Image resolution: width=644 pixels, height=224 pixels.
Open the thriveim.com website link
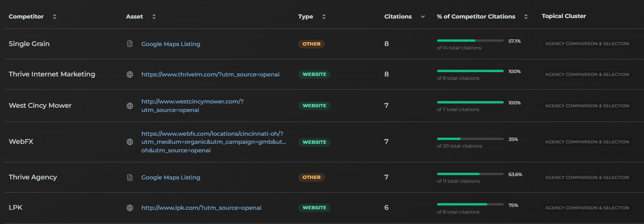tap(211, 75)
